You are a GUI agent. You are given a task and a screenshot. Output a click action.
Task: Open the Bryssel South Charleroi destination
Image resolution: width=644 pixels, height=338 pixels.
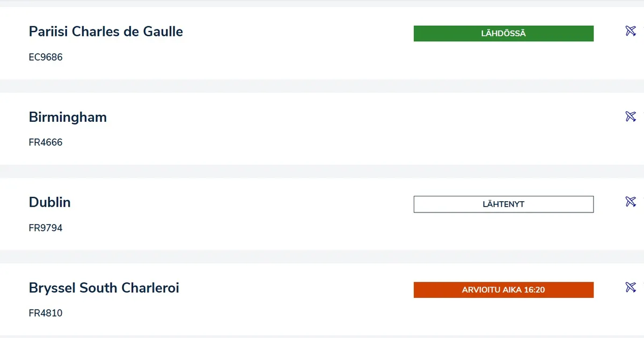(104, 288)
